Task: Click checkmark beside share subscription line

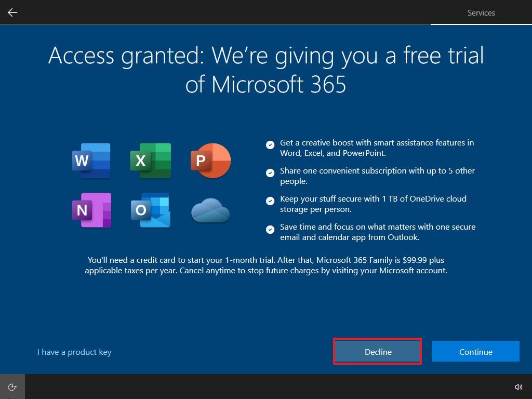Action: point(270,173)
